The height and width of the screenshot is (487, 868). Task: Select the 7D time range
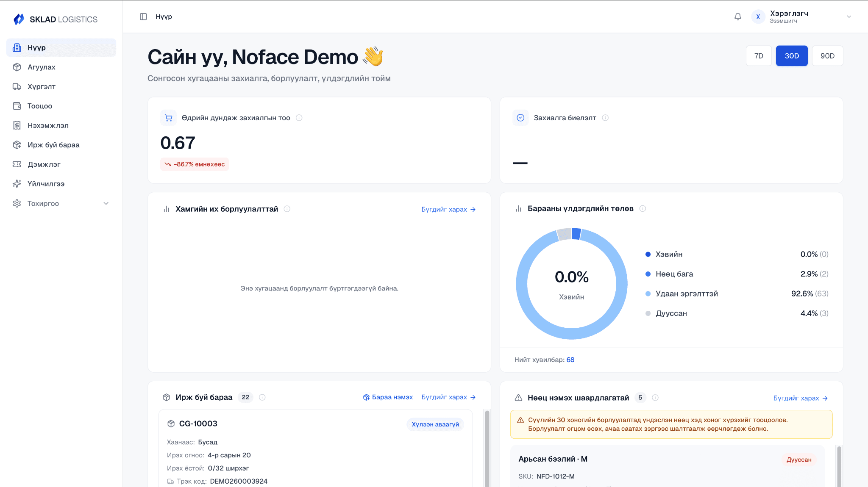click(759, 56)
